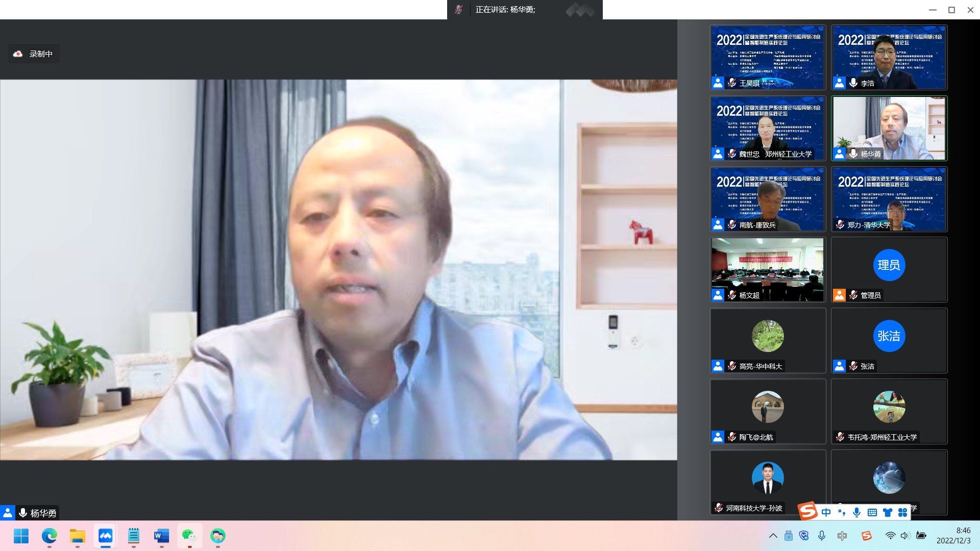Open the Sogou skin shirt icon

(888, 512)
